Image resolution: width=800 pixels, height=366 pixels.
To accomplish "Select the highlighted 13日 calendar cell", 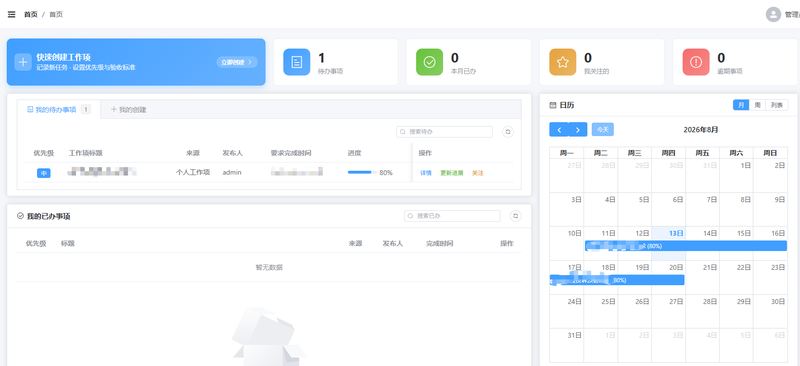I will (x=668, y=243).
